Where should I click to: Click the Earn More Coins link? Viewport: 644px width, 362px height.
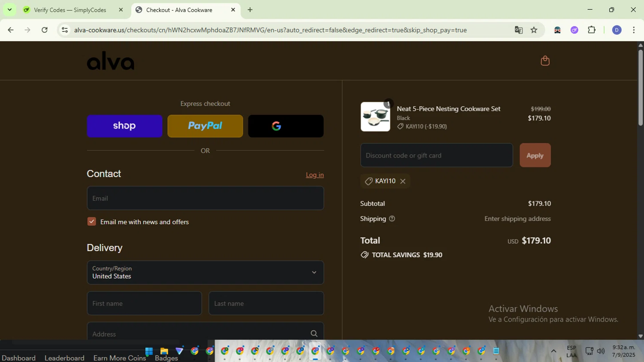[x=120, y=358]
